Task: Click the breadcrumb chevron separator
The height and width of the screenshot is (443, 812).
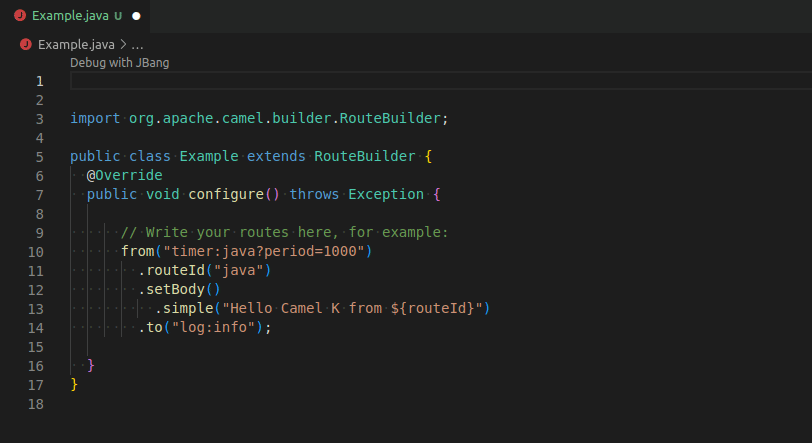Action: tap(123, 44)
